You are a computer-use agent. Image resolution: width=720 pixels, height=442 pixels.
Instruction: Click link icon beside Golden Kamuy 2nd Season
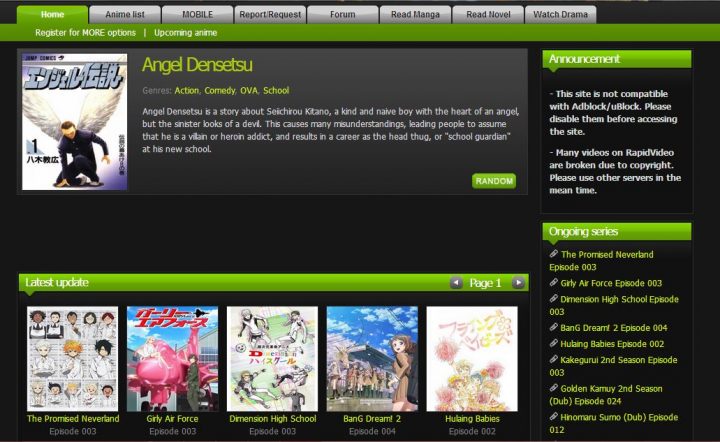click(x=554, y=388)
